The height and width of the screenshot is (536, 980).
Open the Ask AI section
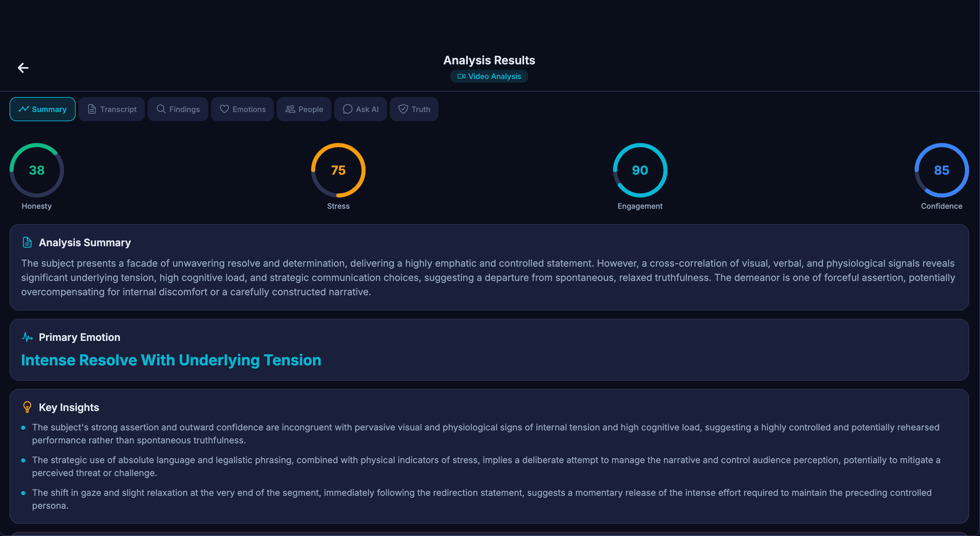(360, 109)
